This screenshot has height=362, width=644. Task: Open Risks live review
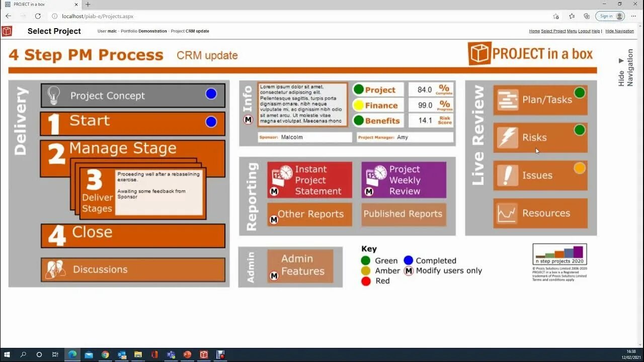tap(540, 138)
